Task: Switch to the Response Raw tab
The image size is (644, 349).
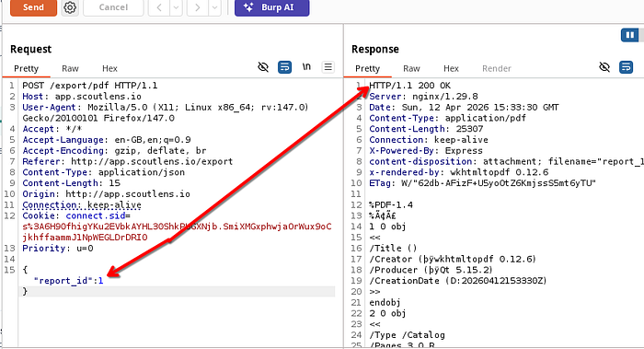Action: 411,69
